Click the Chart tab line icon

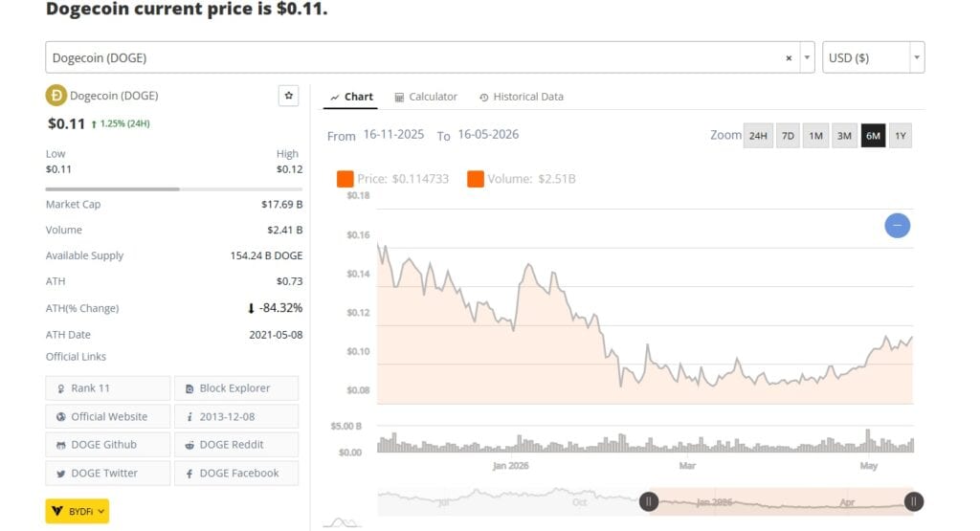[335, 98]
